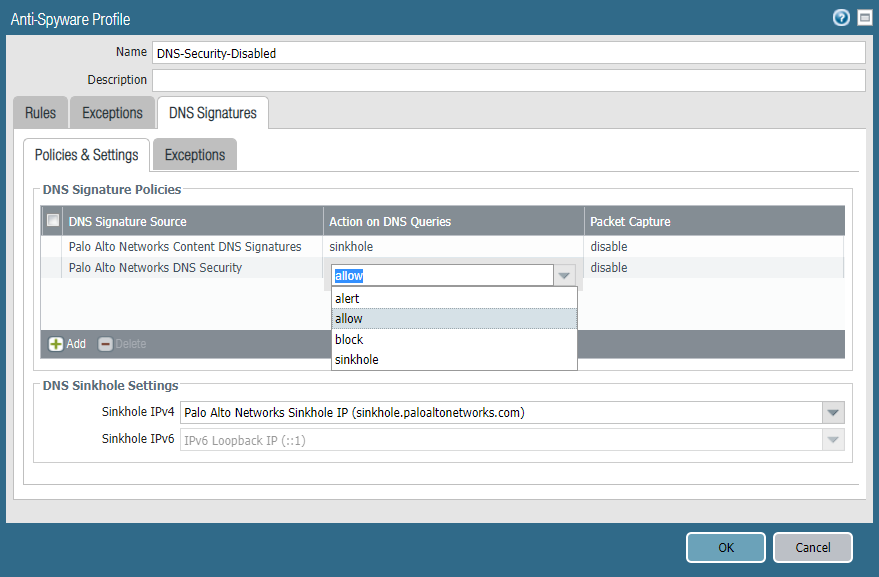Click the minimize dialog icon in title bar
The width and height of the screenshot is (879, 577).
[864, 18]
